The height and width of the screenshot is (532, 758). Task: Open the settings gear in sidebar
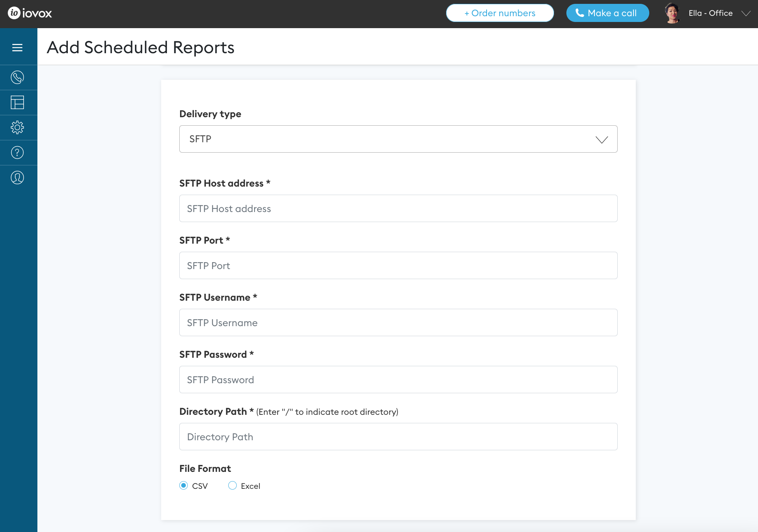point(17,128)
